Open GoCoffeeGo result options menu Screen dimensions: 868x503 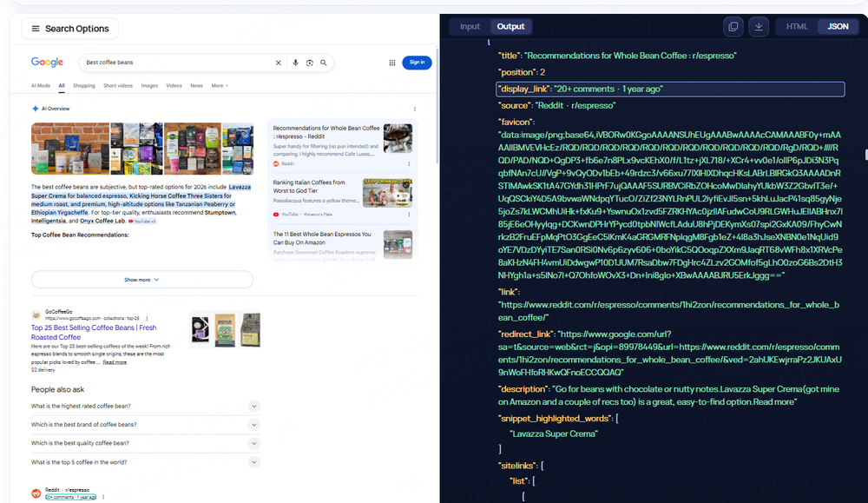tap(147, 319)
